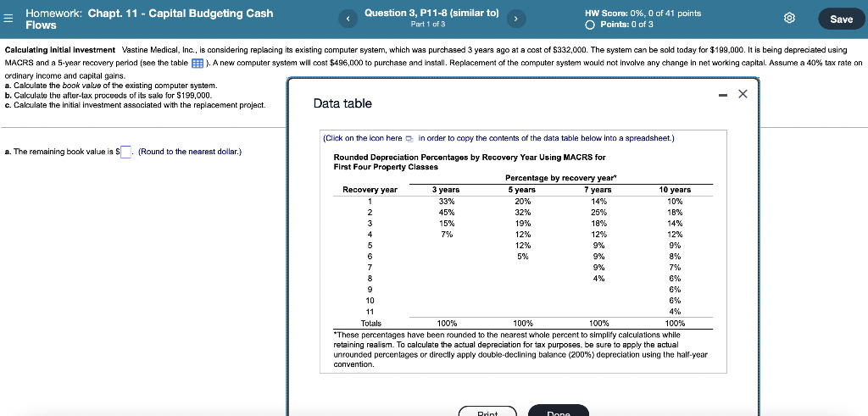Click the 33% cell in 3 years column
The width and height of the screenshot is (868, 416).
(x=447, y=202)
